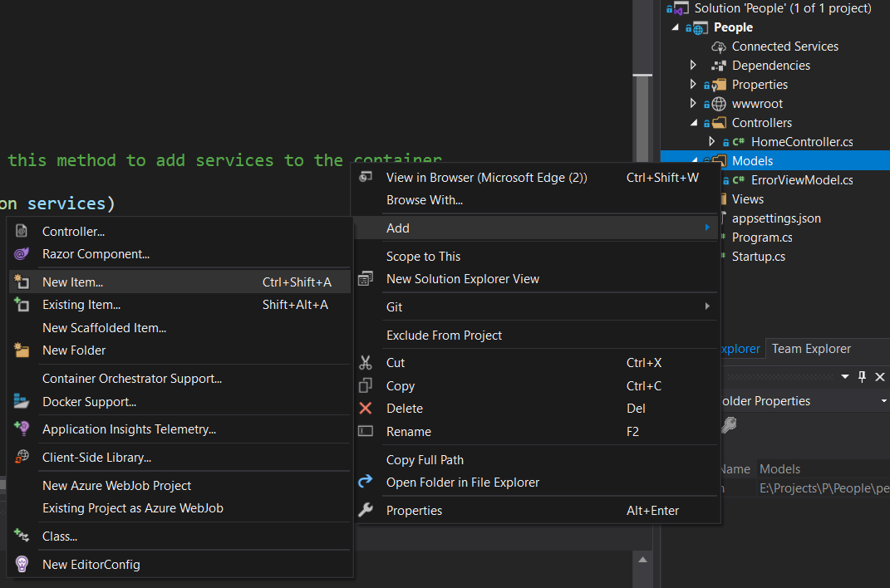Open the Add submenu arrow
This screenshot has height=588, width=890.
click(707, 228)
